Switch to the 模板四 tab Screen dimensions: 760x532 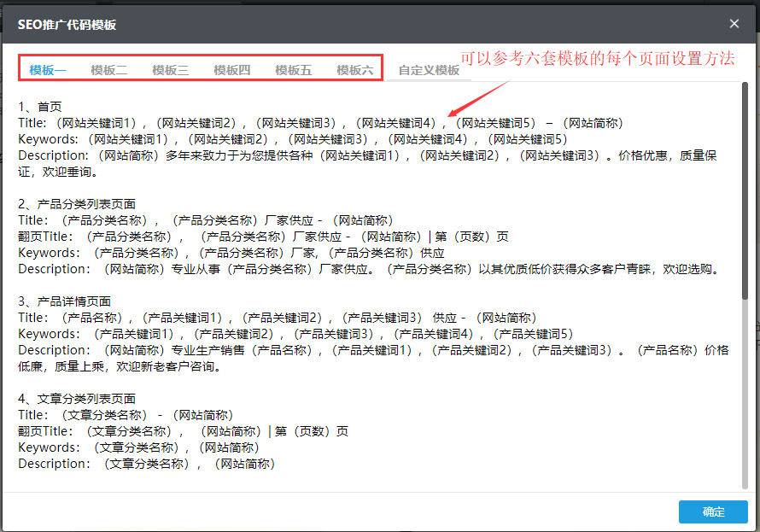click(232, 70)
